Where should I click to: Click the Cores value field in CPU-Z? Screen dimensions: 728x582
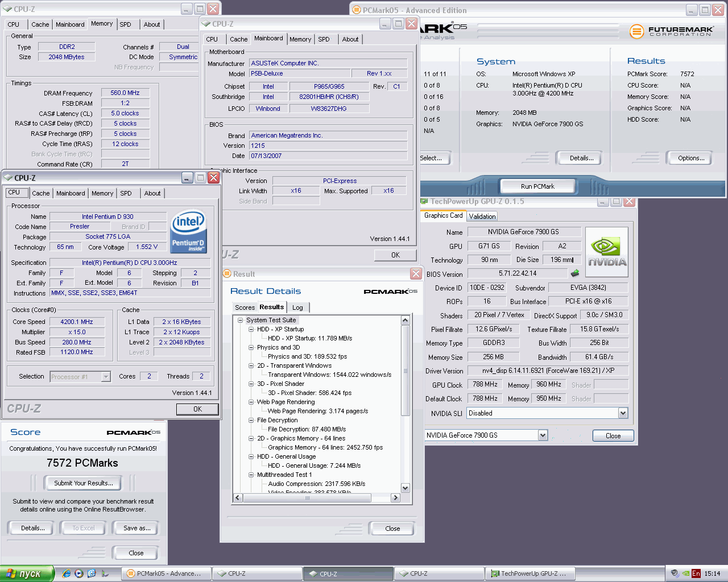tap(149, 376)
